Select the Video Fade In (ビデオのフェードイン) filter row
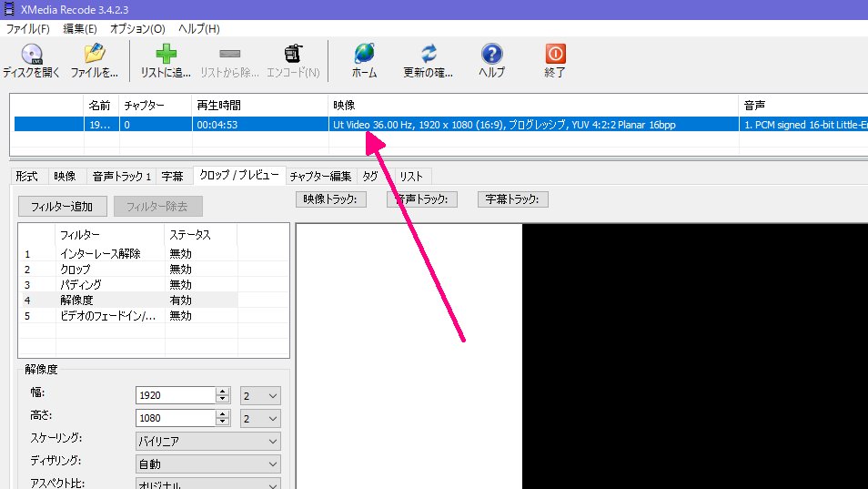This screenshot has width=868, height=489. (128, 316)
